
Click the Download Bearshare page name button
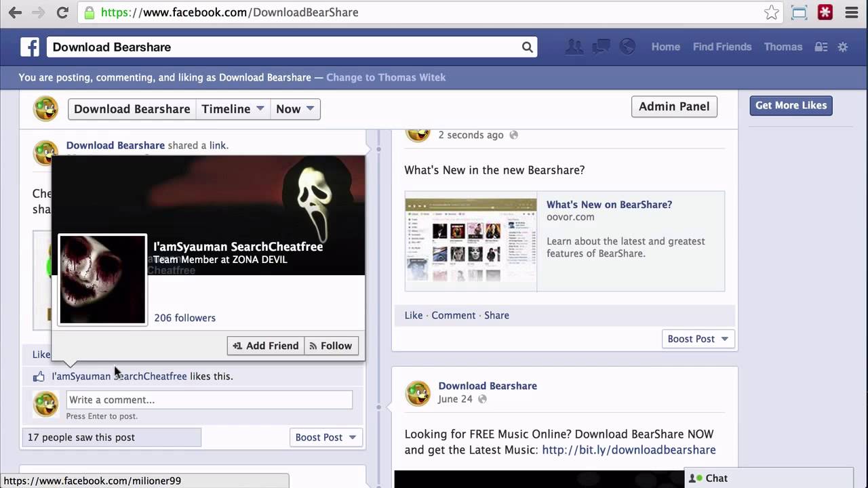click(132, 109)
